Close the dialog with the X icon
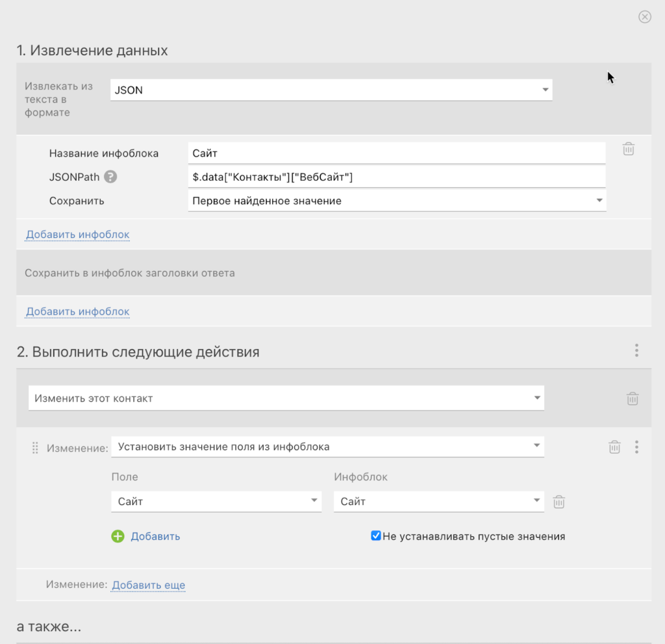 [645, 17]
